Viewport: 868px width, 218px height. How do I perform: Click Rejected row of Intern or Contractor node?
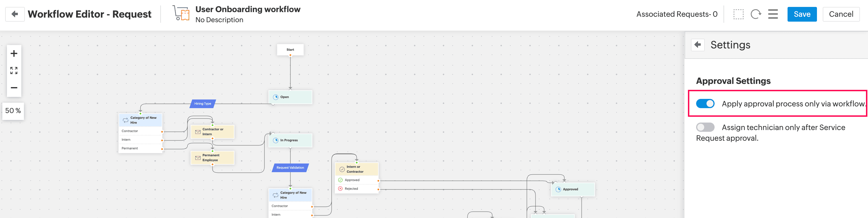[x=357, y=189]
